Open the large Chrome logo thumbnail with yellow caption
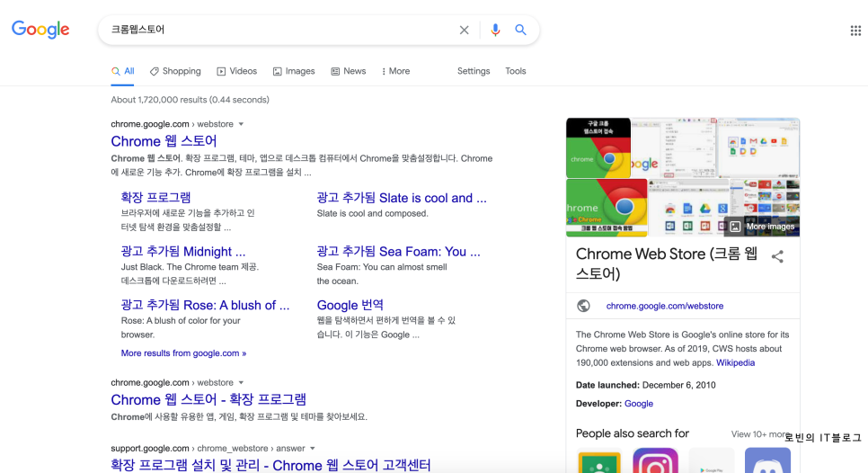 (x=607, y=208)
